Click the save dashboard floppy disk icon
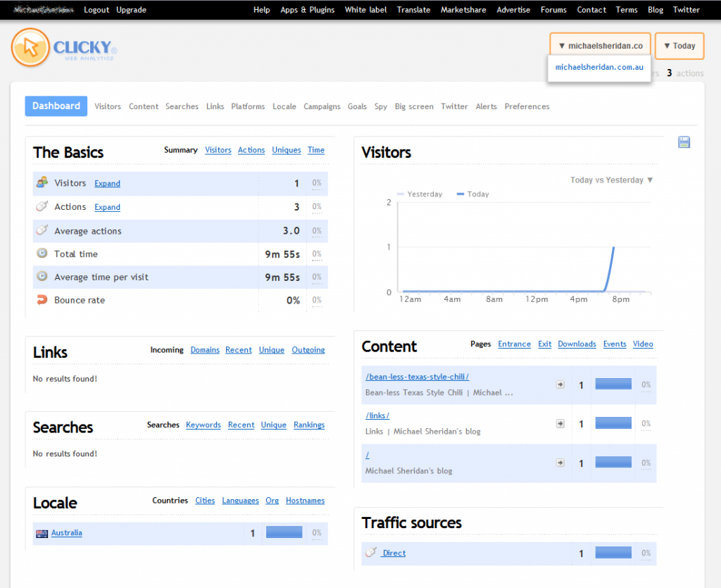The image size is (721, 588). tap(684, 142)
